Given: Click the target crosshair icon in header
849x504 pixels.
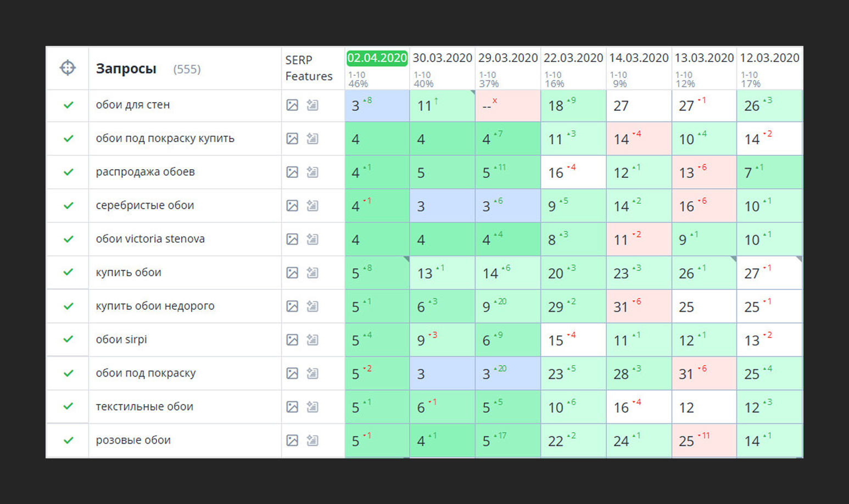Looking at the screenshot, I should (68, 68).
